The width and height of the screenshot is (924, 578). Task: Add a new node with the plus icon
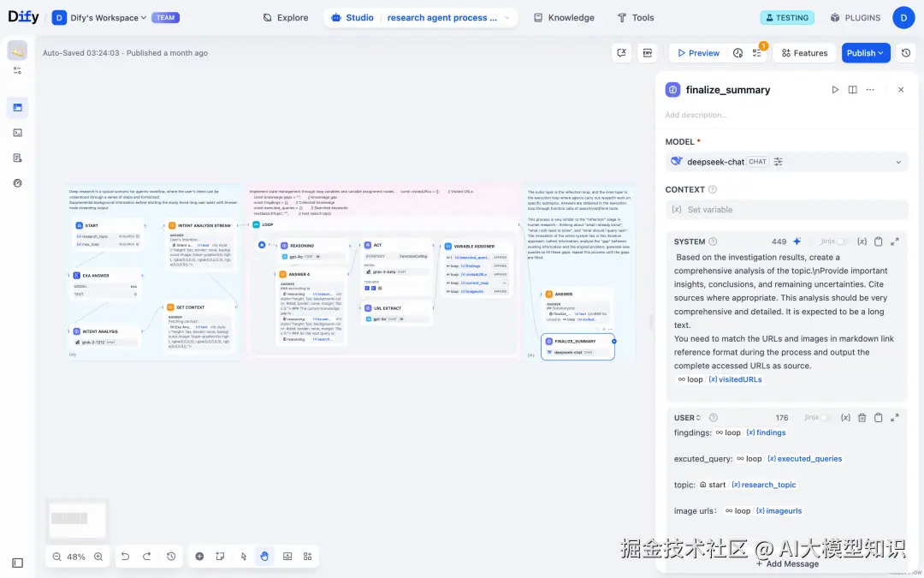coord(199,557)
